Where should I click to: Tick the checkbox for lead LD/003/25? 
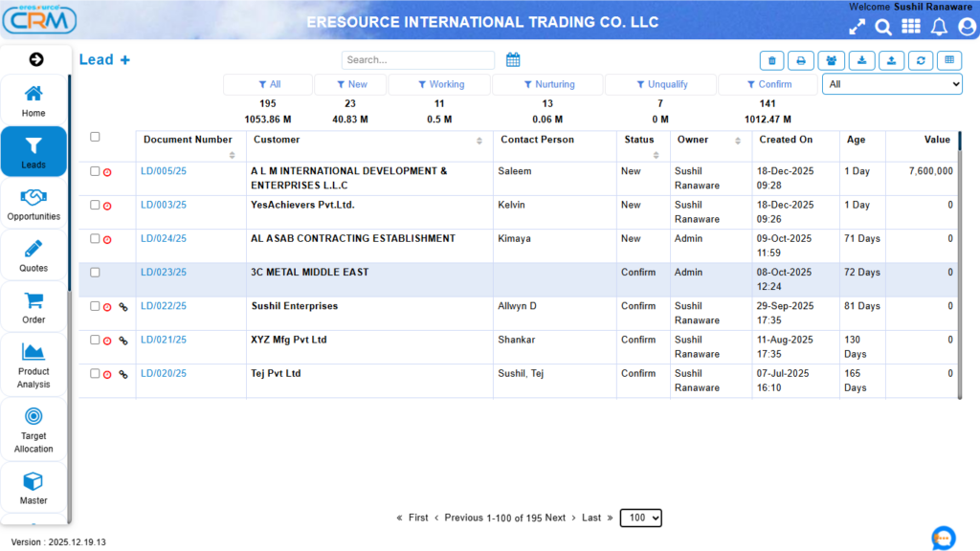pos(95,205)
